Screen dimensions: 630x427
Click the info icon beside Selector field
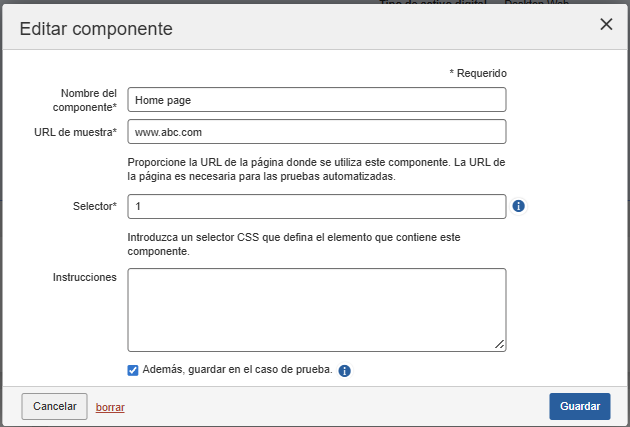pyautogui.click(x=519, y=207)
